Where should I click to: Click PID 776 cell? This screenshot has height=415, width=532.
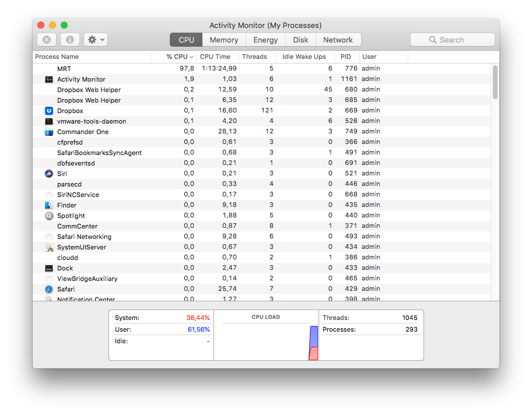(x=351, y=69)
